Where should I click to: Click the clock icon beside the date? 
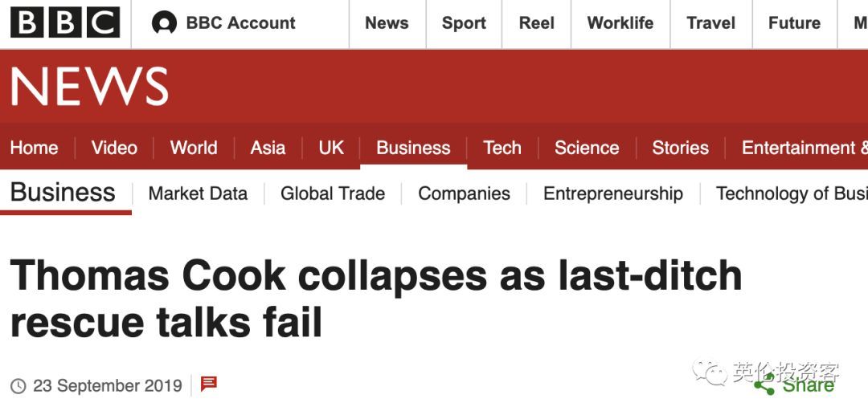18,386
